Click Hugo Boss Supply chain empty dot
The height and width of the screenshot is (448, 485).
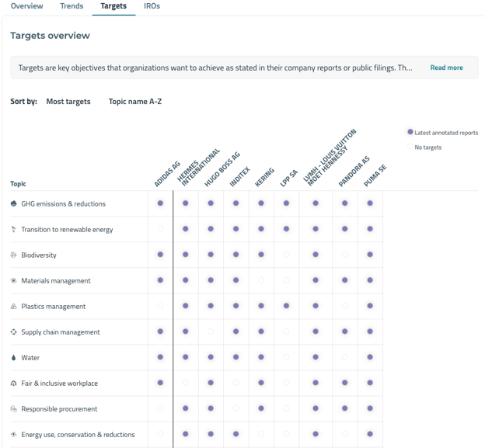[211, 332]
